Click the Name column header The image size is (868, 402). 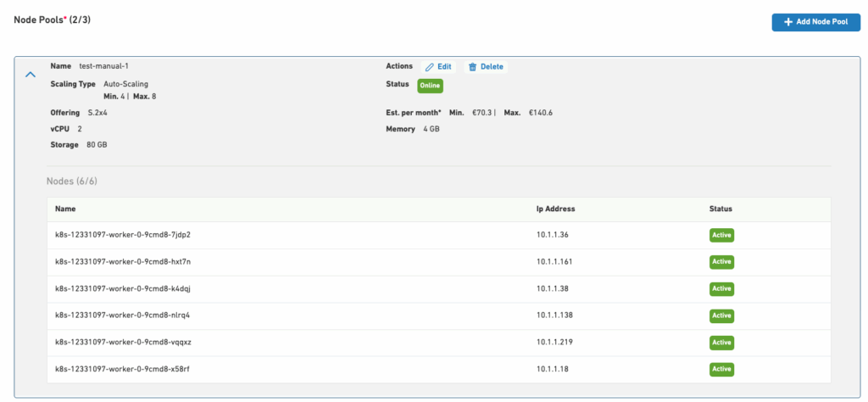65,209
